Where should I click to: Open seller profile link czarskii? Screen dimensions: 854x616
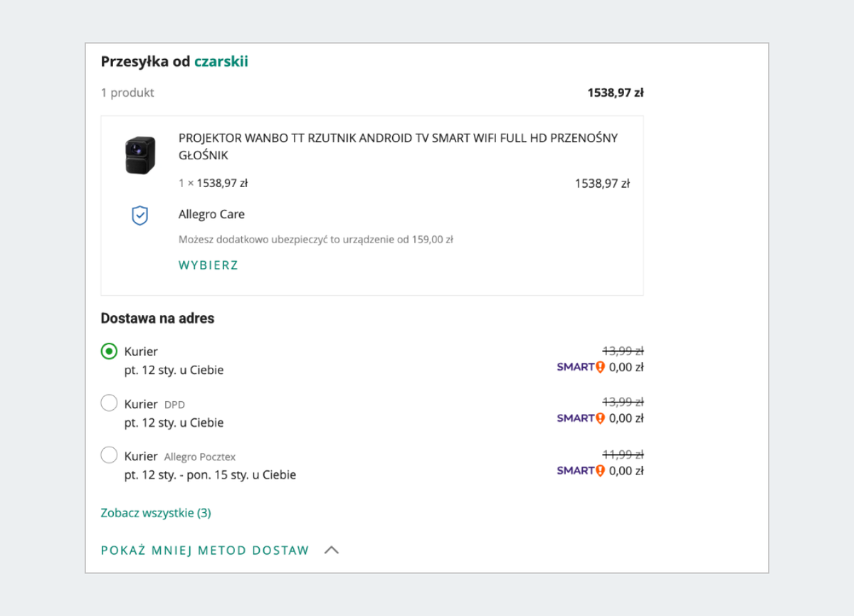(221, 62)
